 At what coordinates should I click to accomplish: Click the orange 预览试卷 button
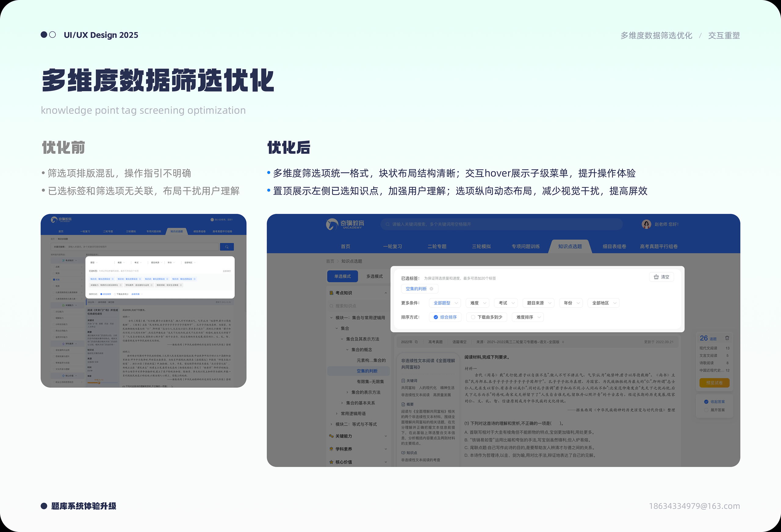714,383
